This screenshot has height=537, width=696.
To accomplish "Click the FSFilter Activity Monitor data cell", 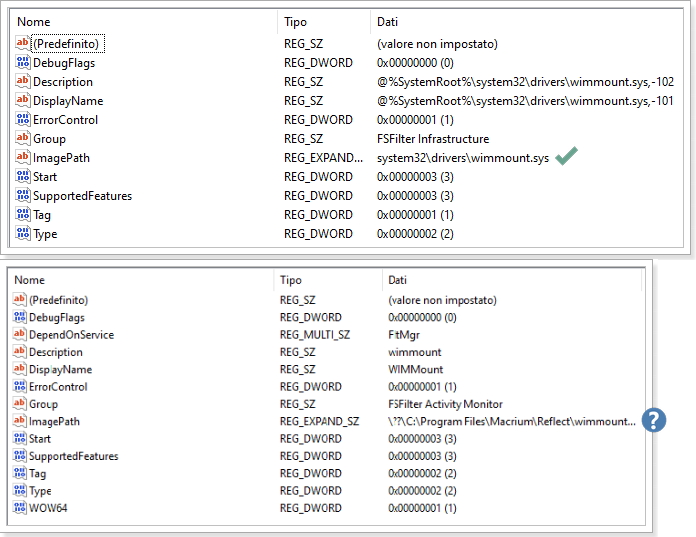I will point(445,404).
